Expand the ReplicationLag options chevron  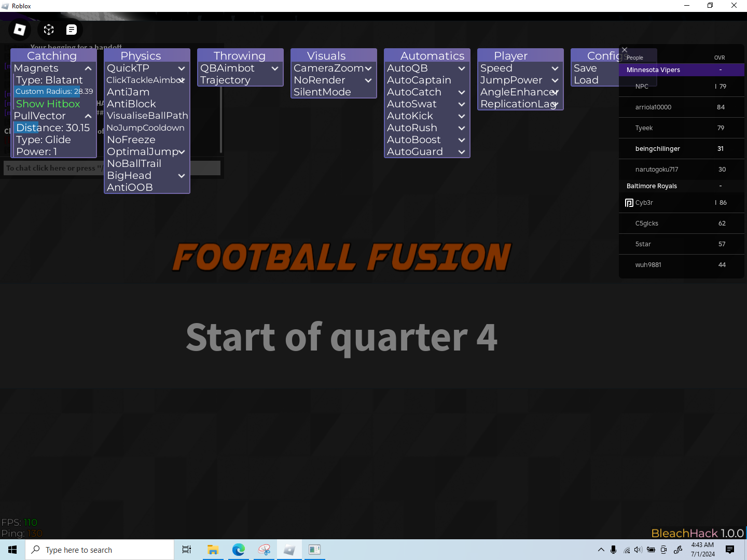point(555,104)
